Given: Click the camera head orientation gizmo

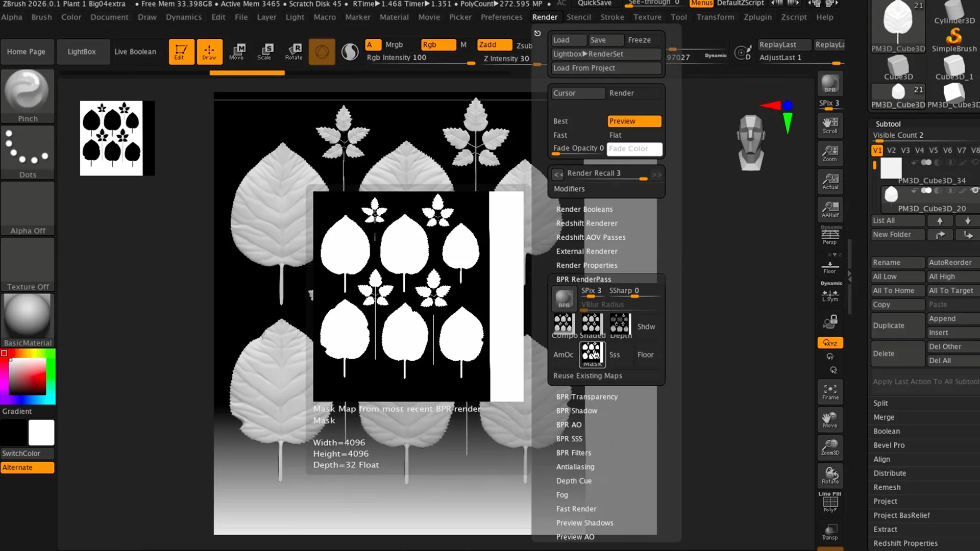Looking at the screenshot, I should pyautogui.click(x=751, y=142).
